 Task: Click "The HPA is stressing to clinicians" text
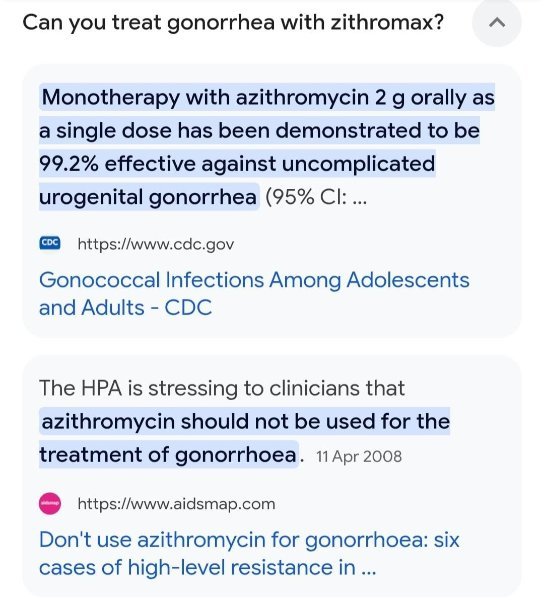tap(222, 388)
